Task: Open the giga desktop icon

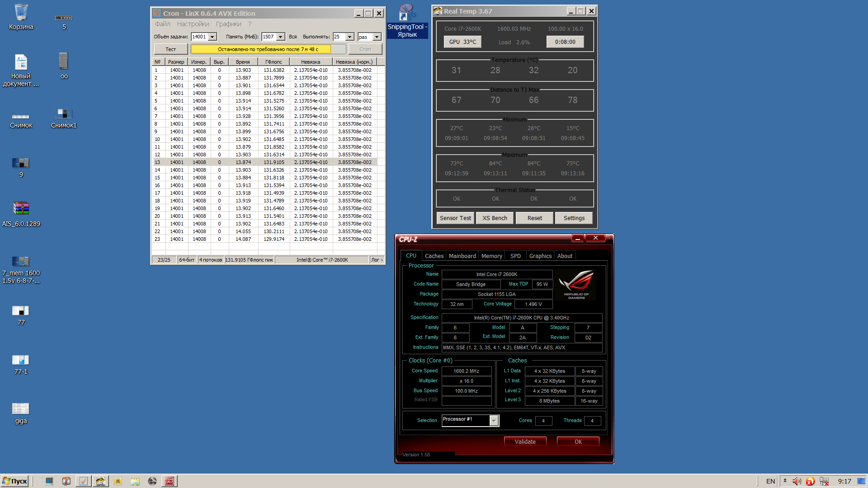Action: tap(21, 413)
